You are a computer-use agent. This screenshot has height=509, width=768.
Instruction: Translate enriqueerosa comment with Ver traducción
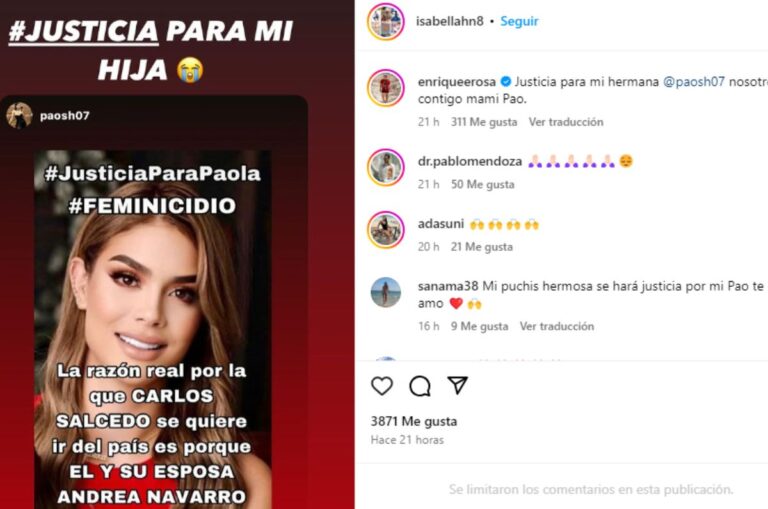click(566, 122)
